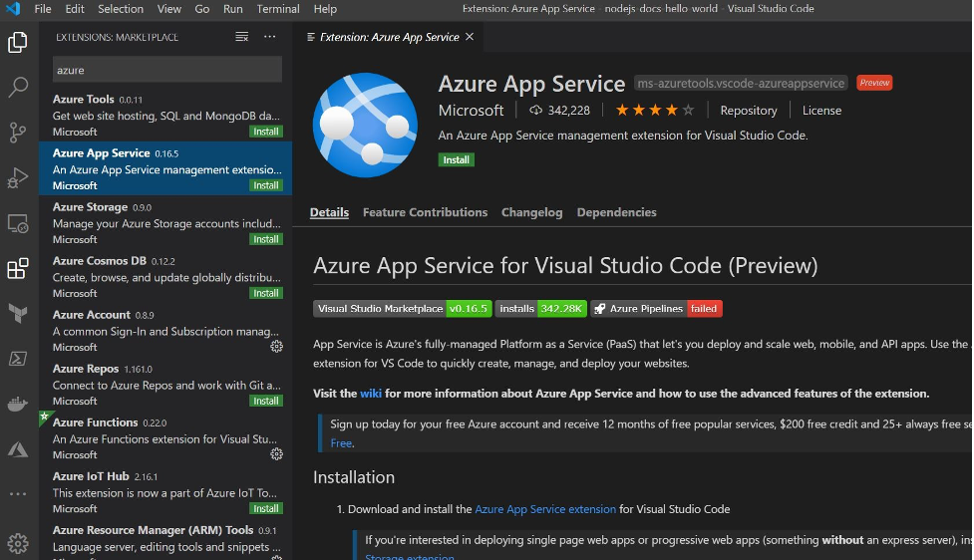Switch to the Changelog tab

tap(531, 212)
